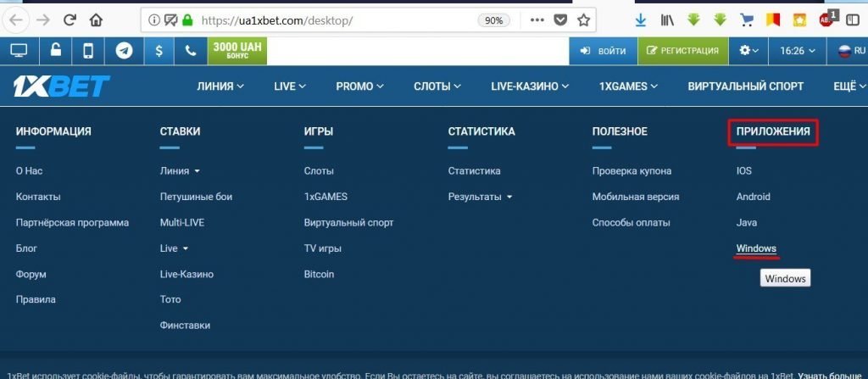
Task: Click the desktop monitor icon on 1xBet bar
Action: [19, 51]
